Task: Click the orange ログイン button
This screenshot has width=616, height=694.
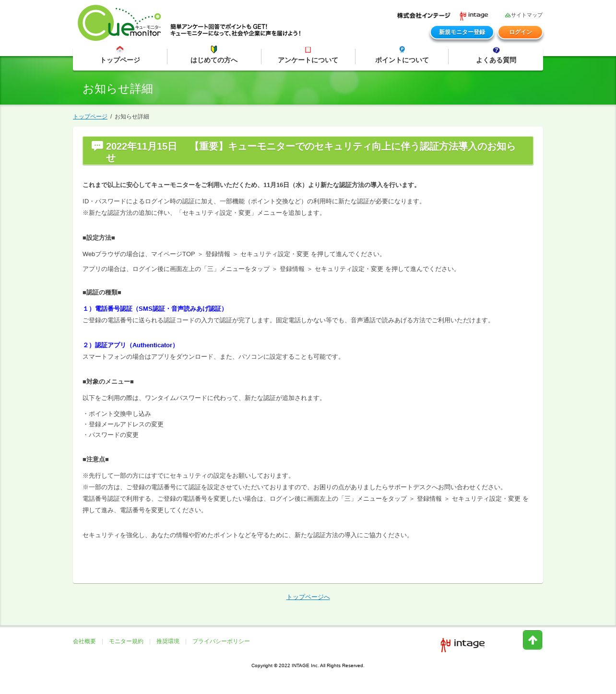Action: point(520,32)
